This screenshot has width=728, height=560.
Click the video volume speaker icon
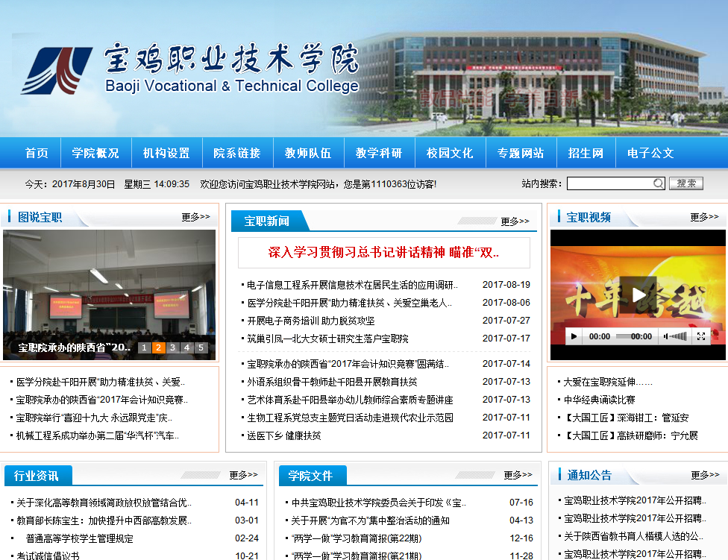[x=661, y=336]
